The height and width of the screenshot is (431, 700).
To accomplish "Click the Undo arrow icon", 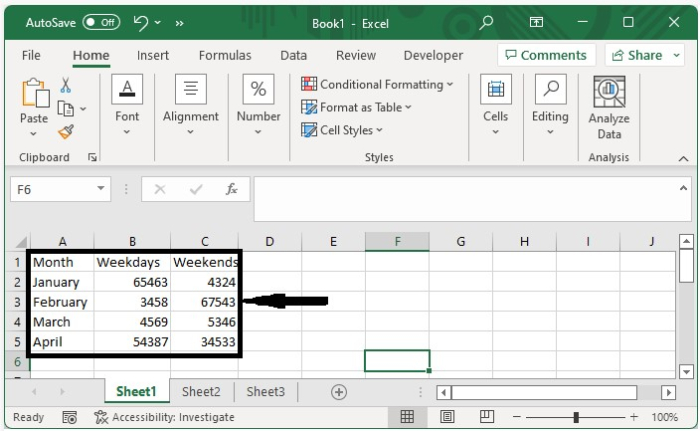I will [x=141, y=22].
